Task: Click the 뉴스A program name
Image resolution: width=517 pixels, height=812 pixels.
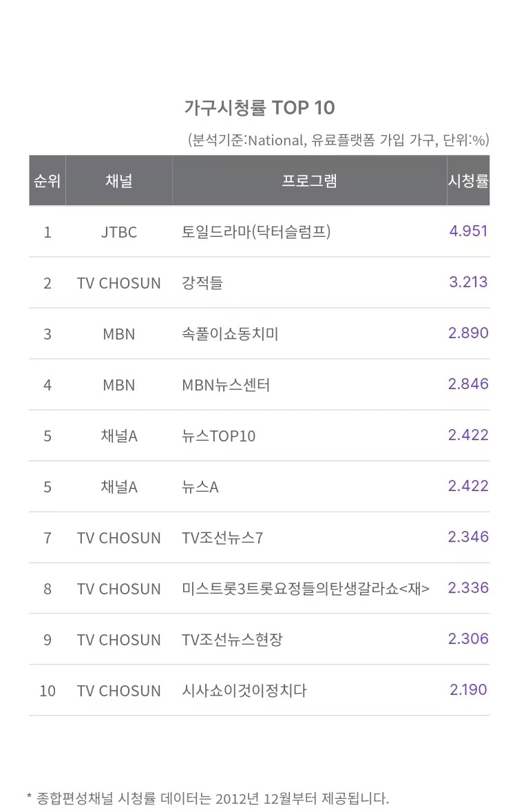Action: click(200, 487)
